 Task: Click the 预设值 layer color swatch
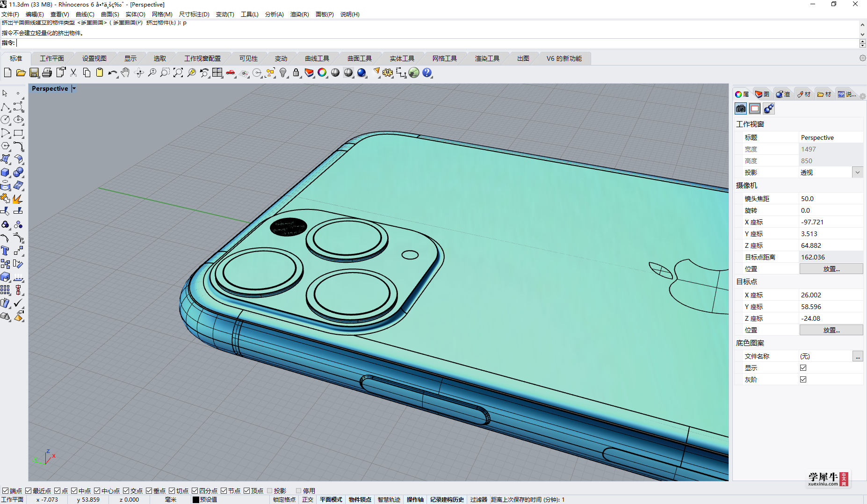tap(196, 500)
